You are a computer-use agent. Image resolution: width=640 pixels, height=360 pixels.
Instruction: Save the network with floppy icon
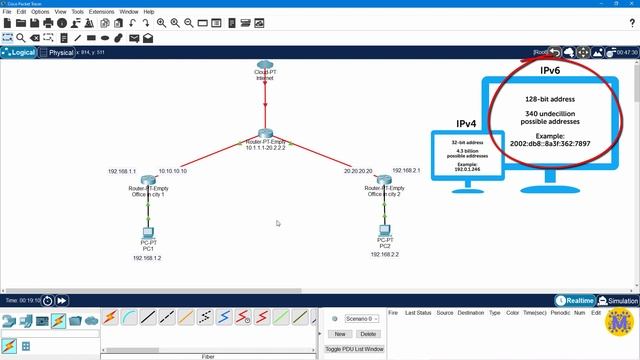pyautogui.click(x=35, y=23)
